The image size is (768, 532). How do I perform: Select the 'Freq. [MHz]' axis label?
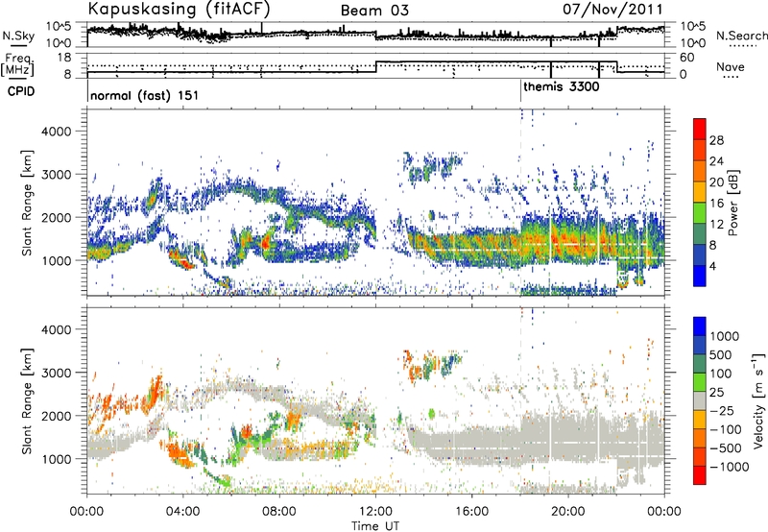(x=18, y=65)
